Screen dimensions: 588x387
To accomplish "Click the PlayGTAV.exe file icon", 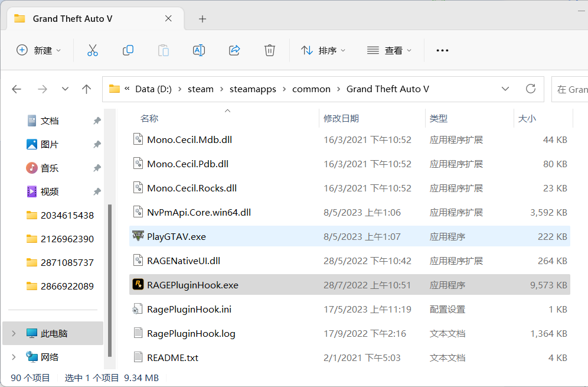I will (x=138, y=236).
